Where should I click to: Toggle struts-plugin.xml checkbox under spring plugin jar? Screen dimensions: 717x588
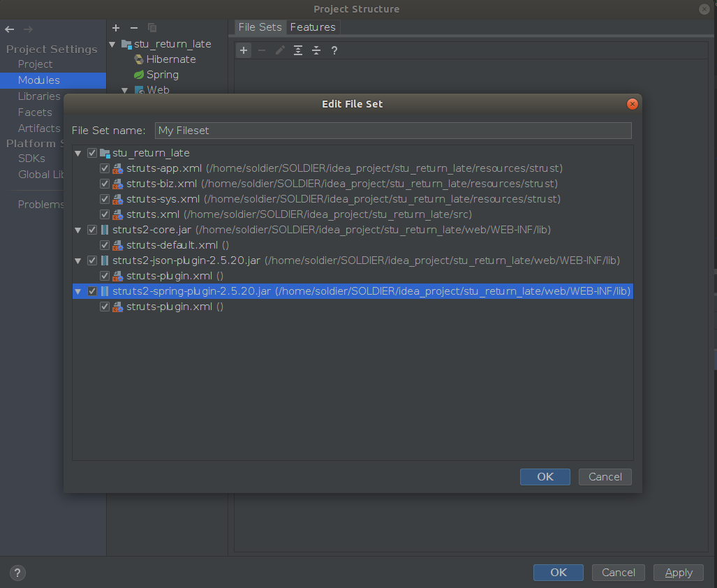(105, 307)
